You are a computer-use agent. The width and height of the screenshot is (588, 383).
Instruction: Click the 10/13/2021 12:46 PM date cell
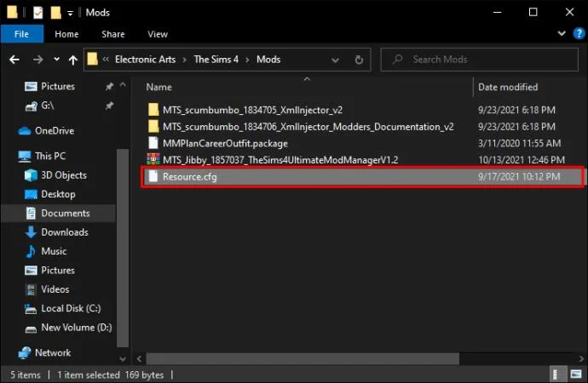(522, 160)
